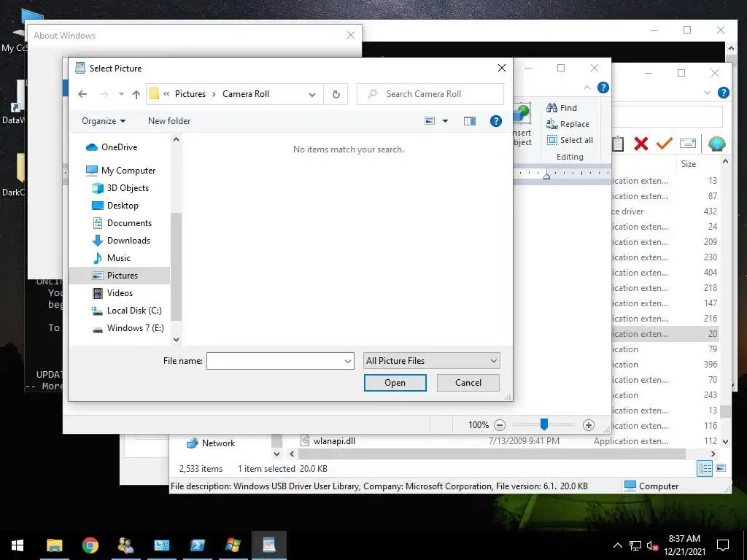Image resolution: width=747 pixels, height=560 pixels.
Task: Click Pictures in address breadcrumb
Action: coord(190,94)
